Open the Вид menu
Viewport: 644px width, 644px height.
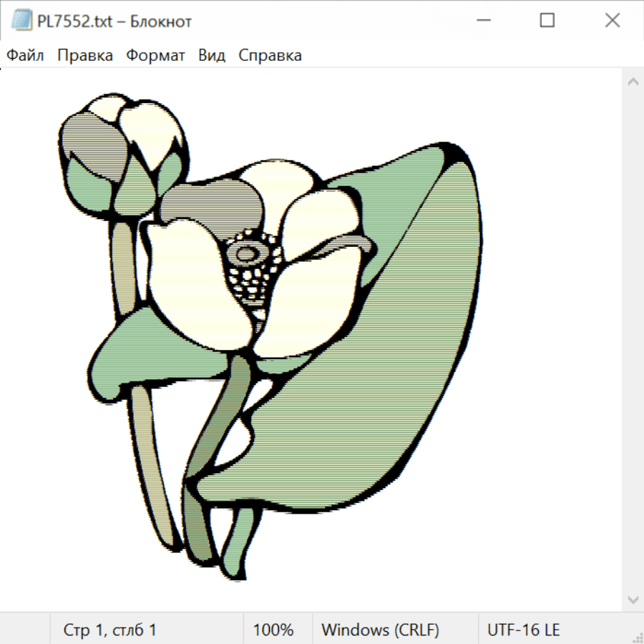coord(212,56)
